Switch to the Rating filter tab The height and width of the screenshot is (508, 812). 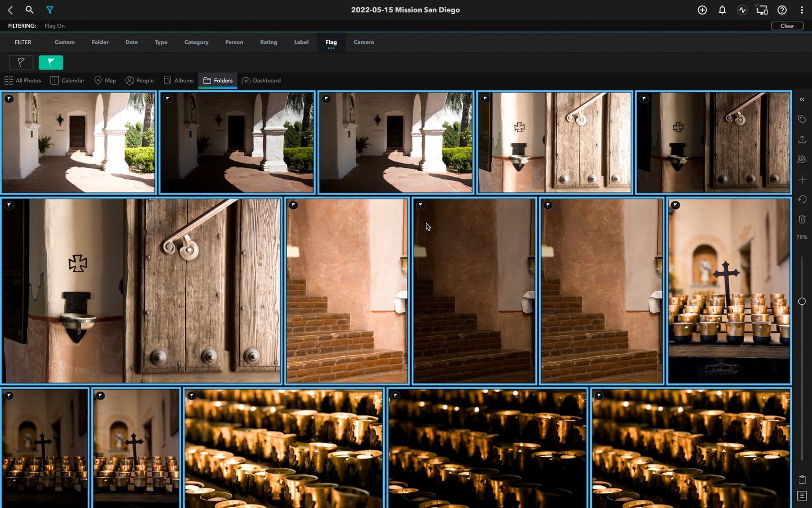coord(268,42)
